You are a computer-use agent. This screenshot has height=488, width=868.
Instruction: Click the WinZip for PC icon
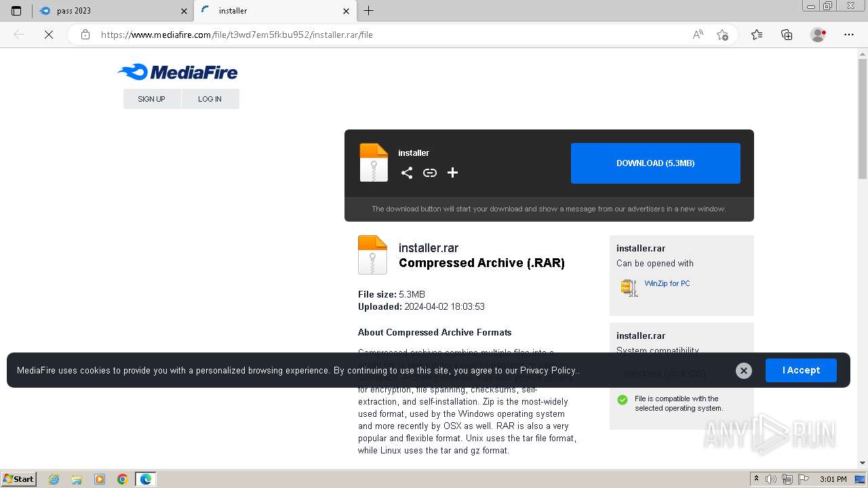(629, 288)
